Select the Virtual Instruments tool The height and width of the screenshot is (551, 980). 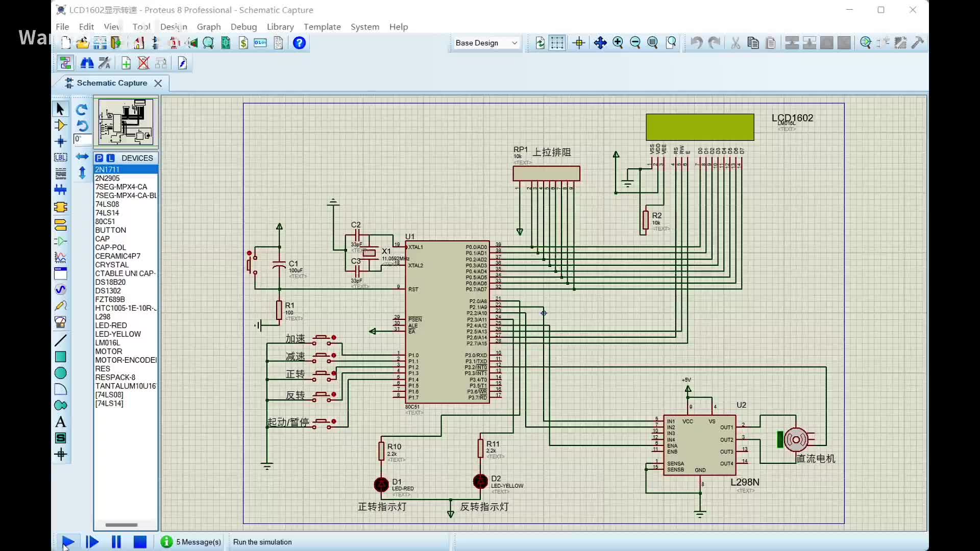60,322
